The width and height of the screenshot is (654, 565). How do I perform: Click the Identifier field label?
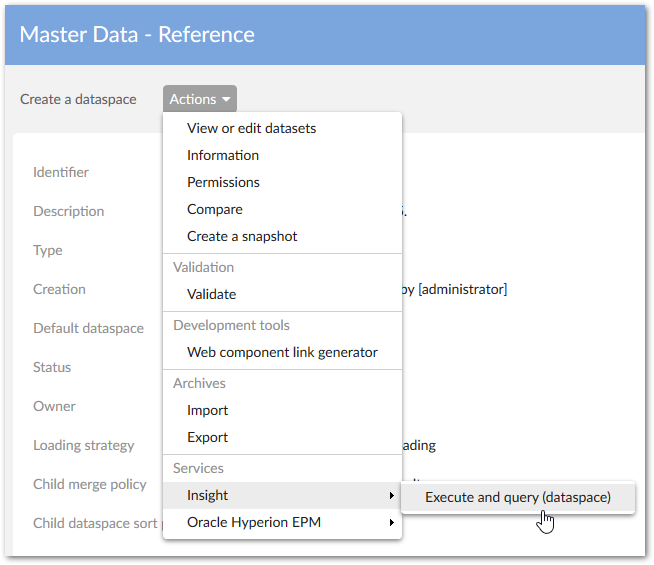(61, 172)
